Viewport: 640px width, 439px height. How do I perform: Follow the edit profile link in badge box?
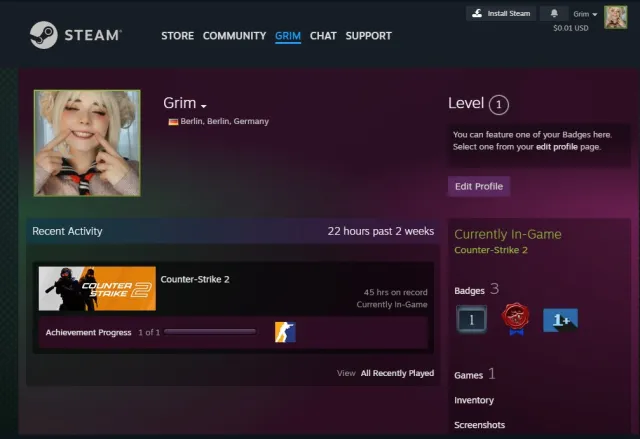[557, 147]
